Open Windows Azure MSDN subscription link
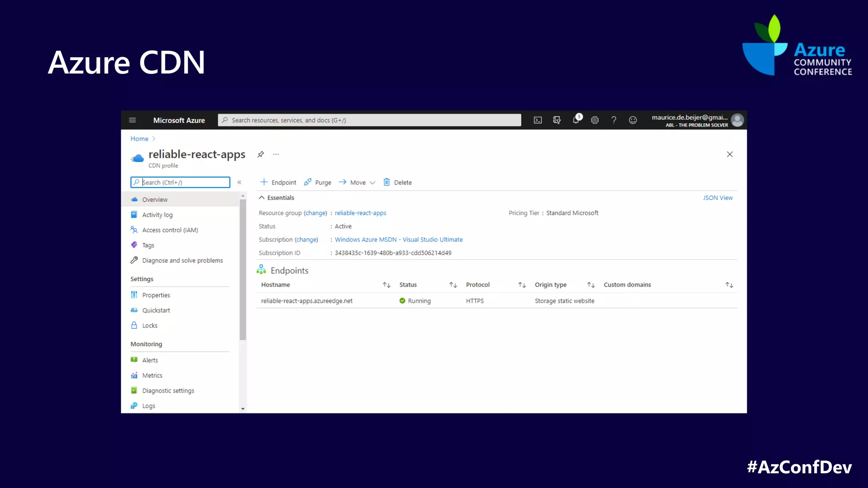This screenshot has height=488, width=868. point(399,240)
